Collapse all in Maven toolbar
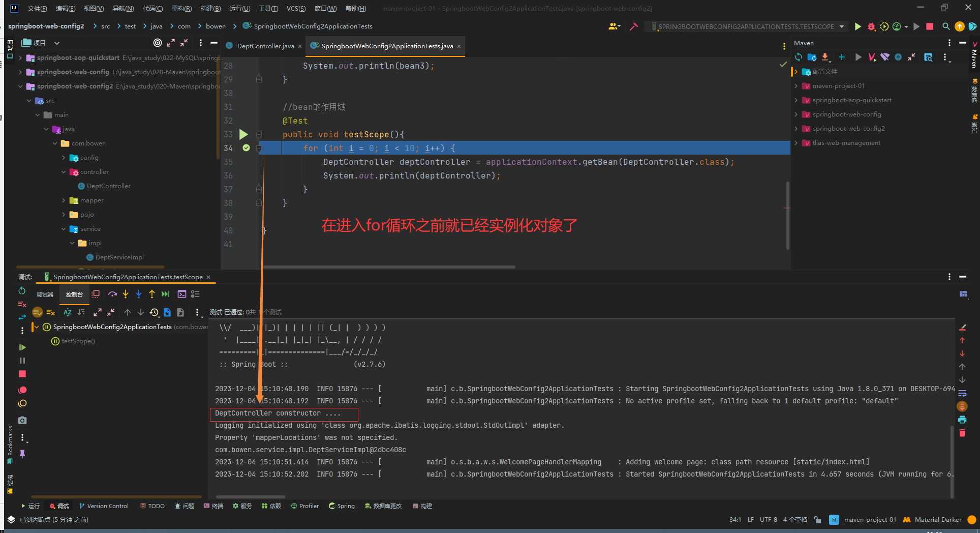 coord(911,57)
